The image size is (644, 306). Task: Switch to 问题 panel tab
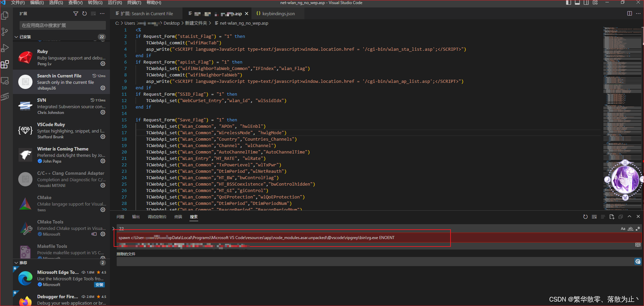(120, 217)
